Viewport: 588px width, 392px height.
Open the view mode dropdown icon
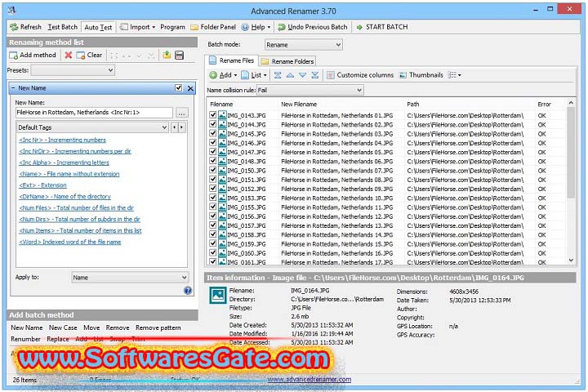click(x=455, y=75)
